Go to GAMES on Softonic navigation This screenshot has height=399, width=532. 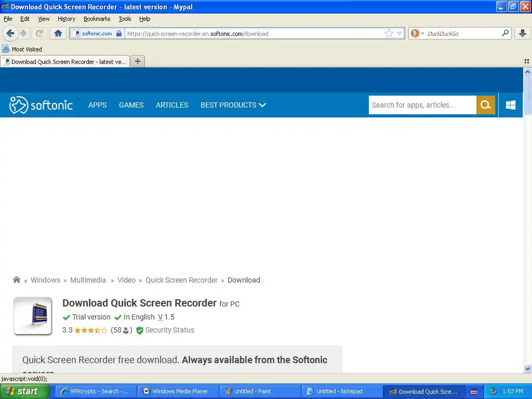(x=131, y=105)
